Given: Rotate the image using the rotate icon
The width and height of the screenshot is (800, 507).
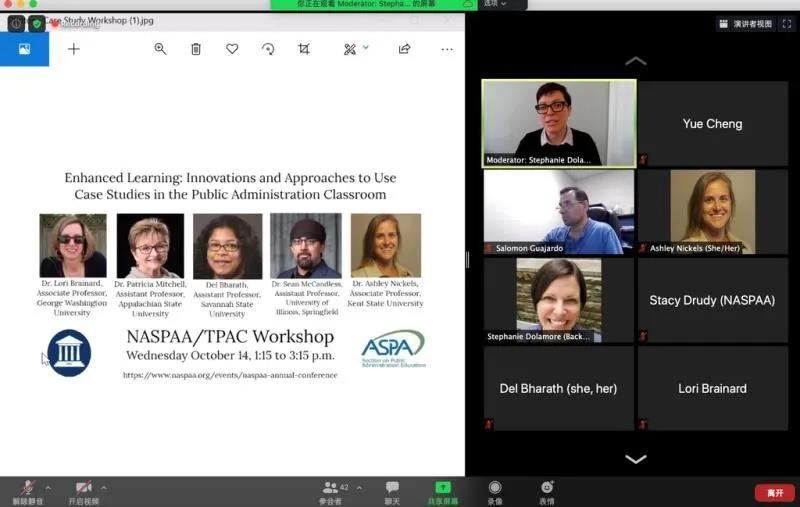Looking at the screenshot, I should tap(268, 49).
